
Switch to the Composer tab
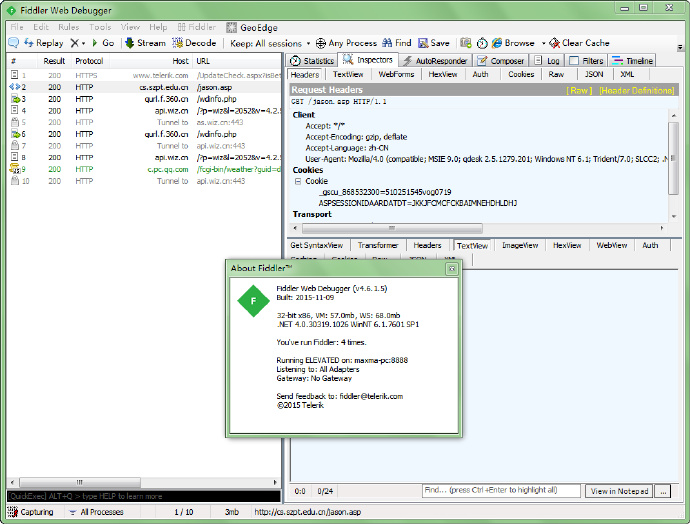(501, 61)
